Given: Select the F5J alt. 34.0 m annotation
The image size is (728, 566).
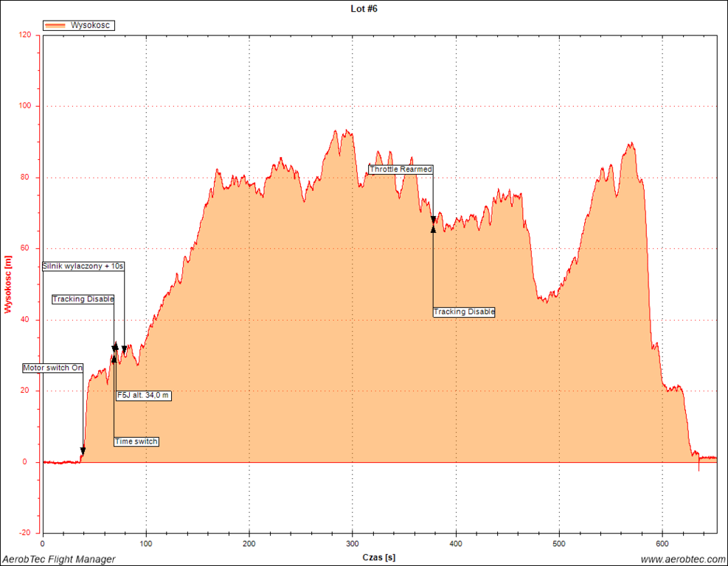Looking at the screenshot, I should click(x=143, y=396).
